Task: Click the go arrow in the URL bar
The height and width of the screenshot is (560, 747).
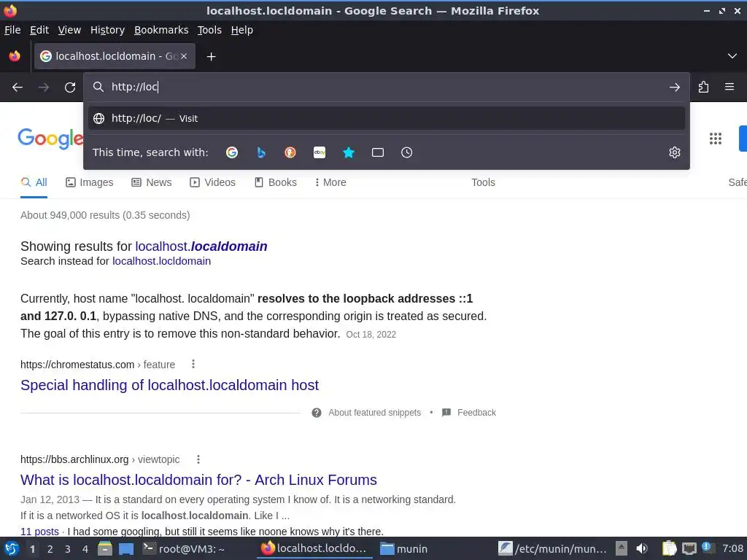Action: pyautogui.click(x=674, y=87)
